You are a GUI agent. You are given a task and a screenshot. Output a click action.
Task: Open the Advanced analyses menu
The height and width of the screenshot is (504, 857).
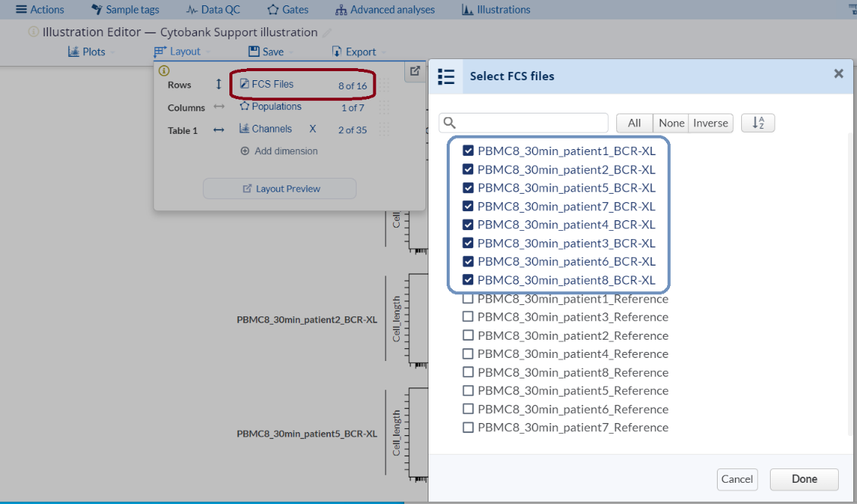tap(385, 10)
